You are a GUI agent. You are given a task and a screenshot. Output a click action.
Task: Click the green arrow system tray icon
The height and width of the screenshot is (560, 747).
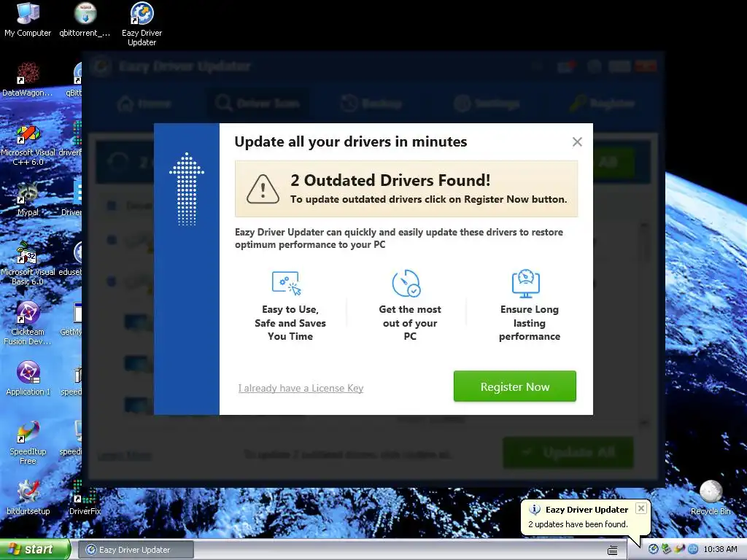667,549
